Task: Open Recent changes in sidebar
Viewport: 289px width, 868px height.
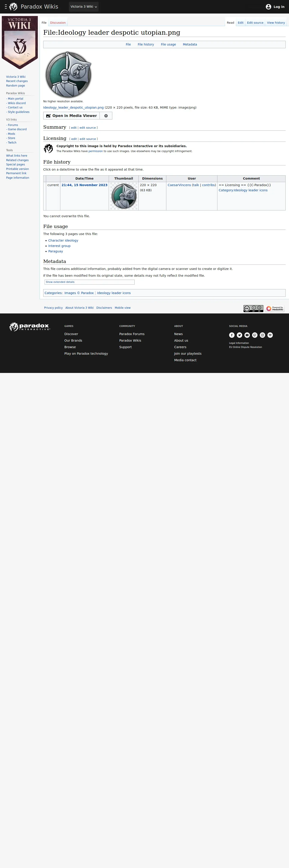Action: (17, 81)
